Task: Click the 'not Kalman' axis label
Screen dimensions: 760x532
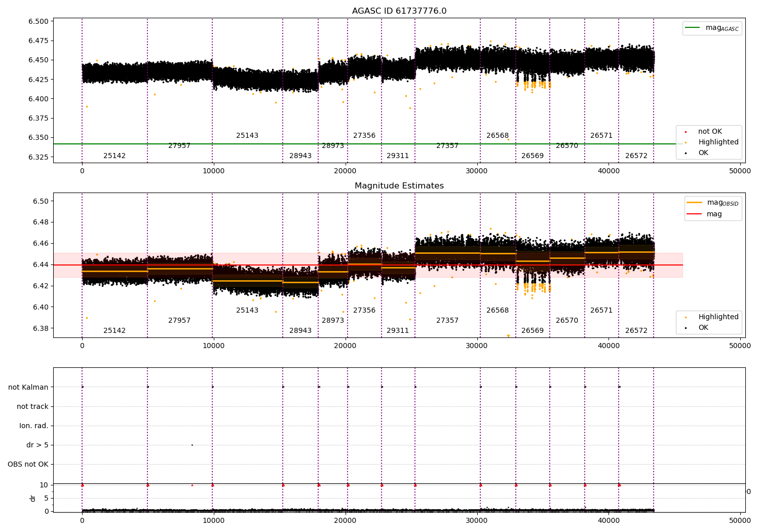Action: 28,387
